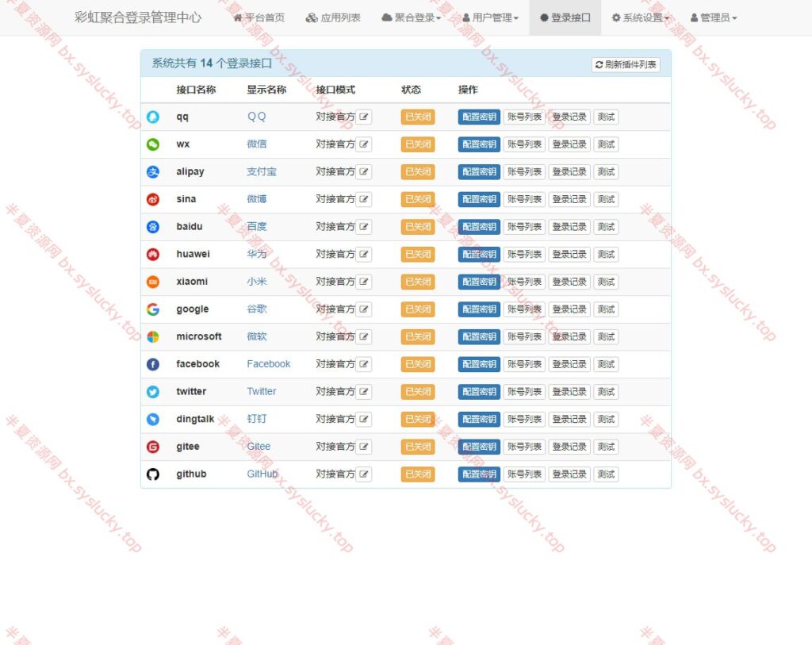The width and height of the screenshot is (812, 645).
Task: Click the 接口模式 column header
Action: [335, 90]
